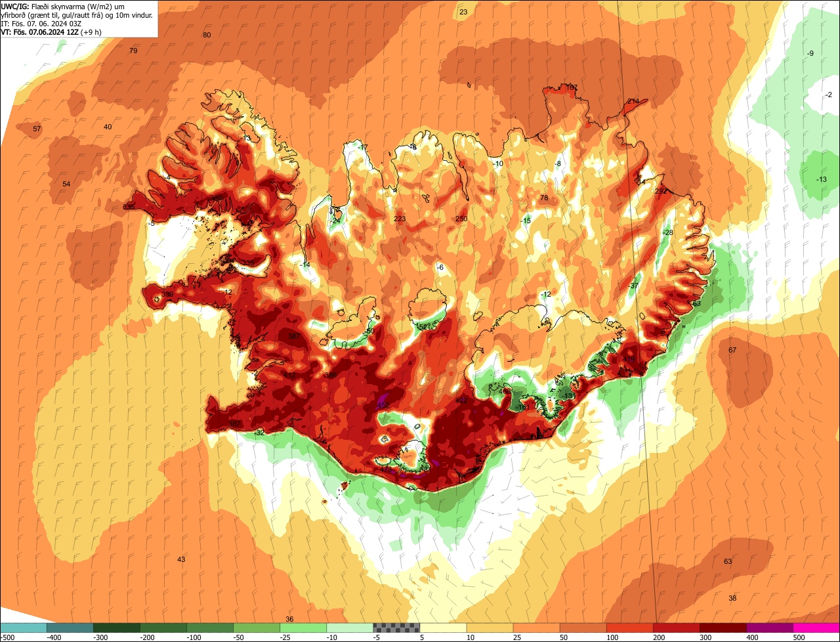Click the '-24' value on the map
This screenshot has height=642, width=840.
336,221
